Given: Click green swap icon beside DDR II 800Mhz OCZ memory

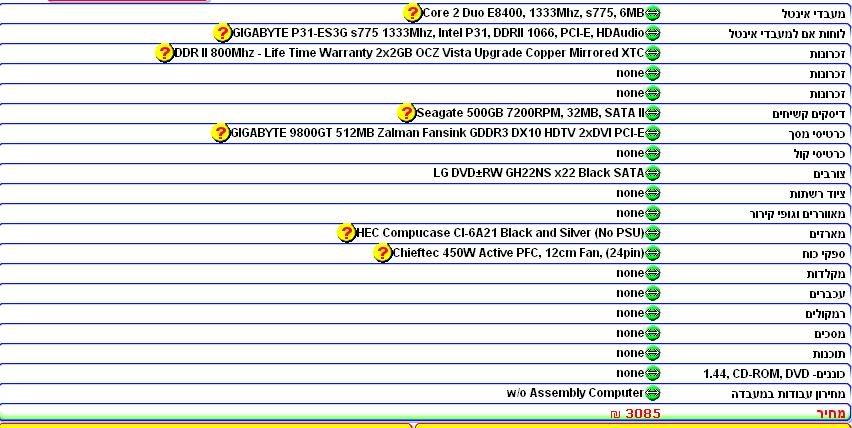Looking at the screenshot, I should (x=653, y=53).
